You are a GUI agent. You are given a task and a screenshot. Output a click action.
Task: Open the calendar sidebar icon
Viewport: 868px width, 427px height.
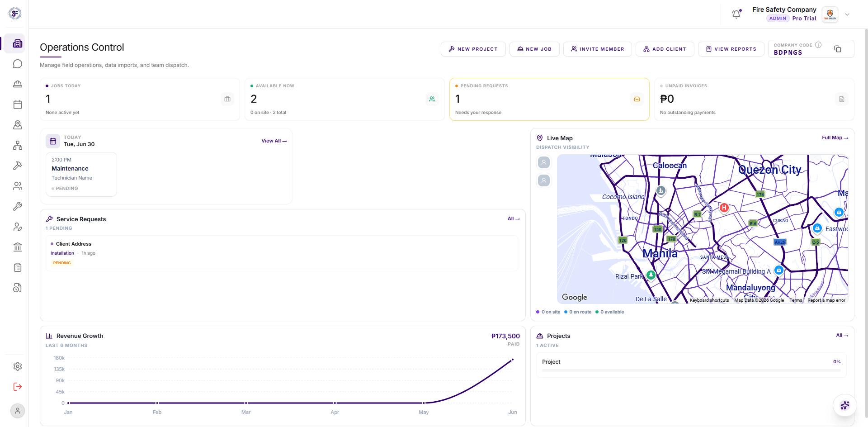[18, 104]
